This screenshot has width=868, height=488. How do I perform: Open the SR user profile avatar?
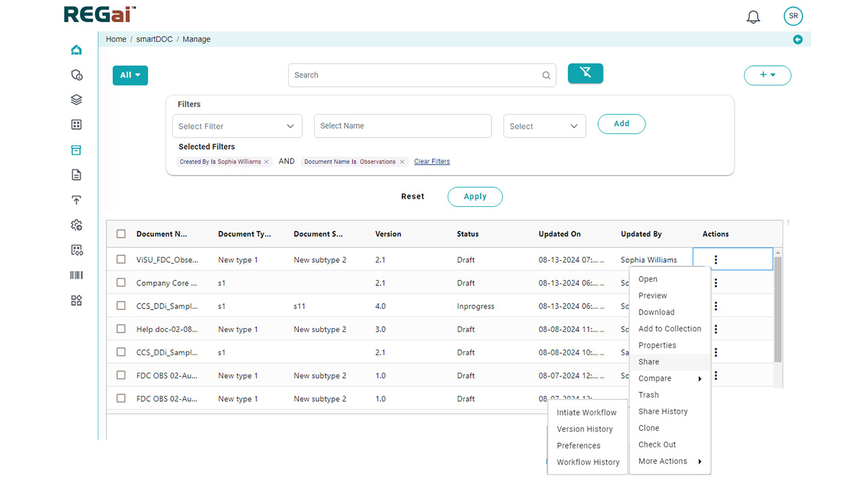pos(793,16)
